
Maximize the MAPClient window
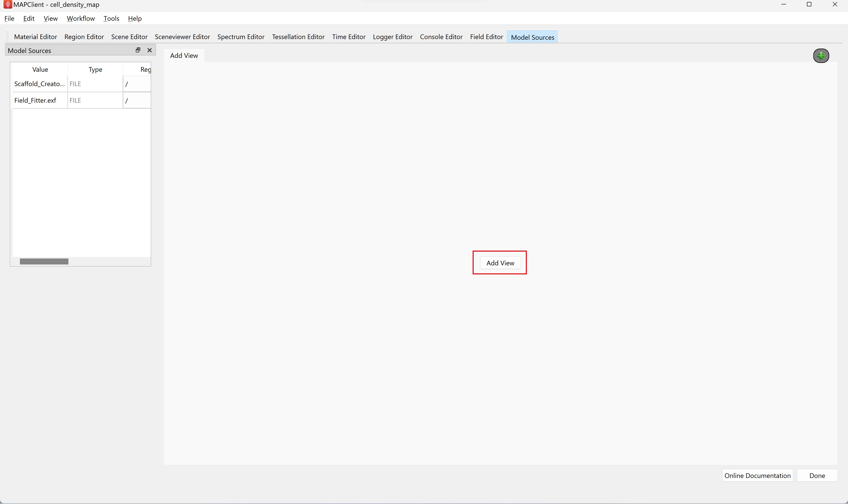pos(809,4)
